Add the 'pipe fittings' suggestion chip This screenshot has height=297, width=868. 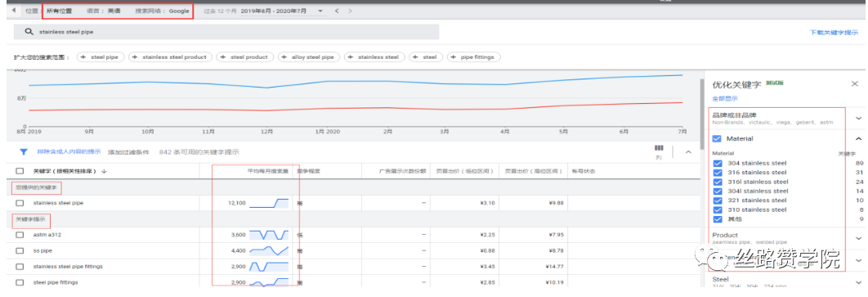[473, 57]
